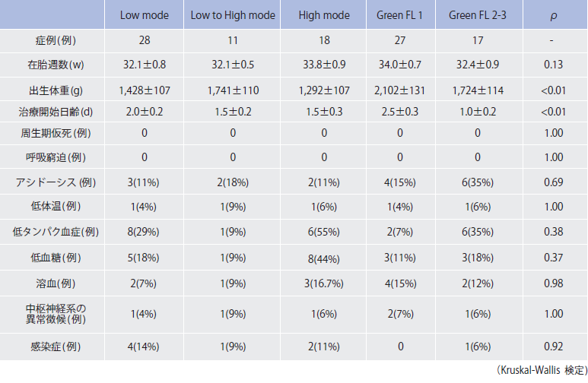This screenshot has height=383, width=588.
Task: Select the 在胎週数(w) row label
Action: [49, 65]
